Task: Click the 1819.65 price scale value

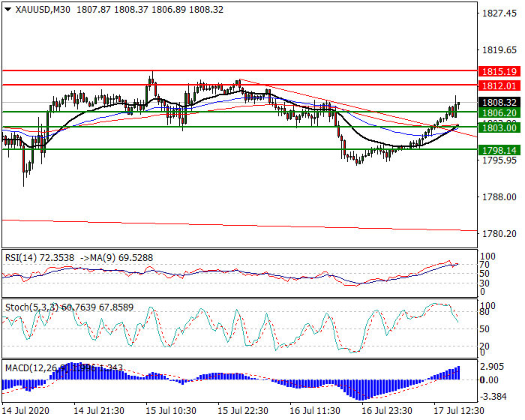Action: [499, 50]
